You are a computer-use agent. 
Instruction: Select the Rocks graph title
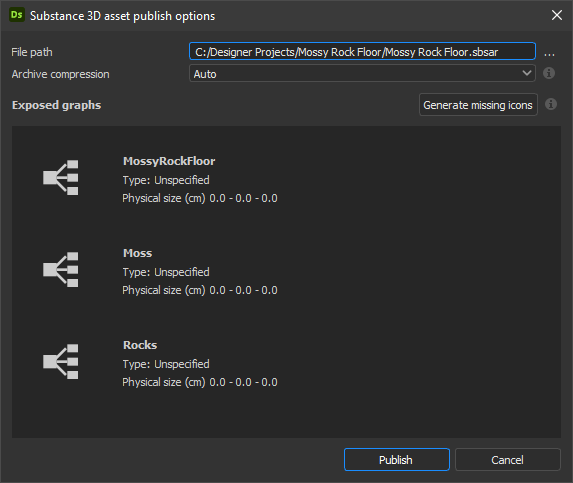point(140,345)
